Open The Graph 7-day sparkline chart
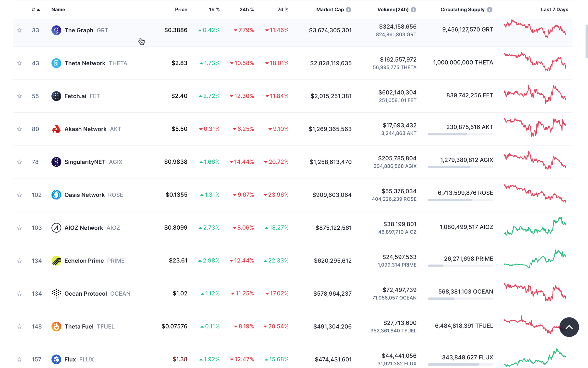This screenshot has height=368, width=588. pyautogui.click(x=535, y=29)
